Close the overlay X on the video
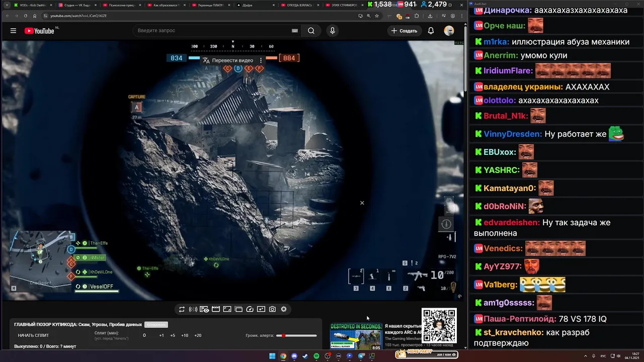This screenshot has height=362, width=644. (x=362, y=203)
